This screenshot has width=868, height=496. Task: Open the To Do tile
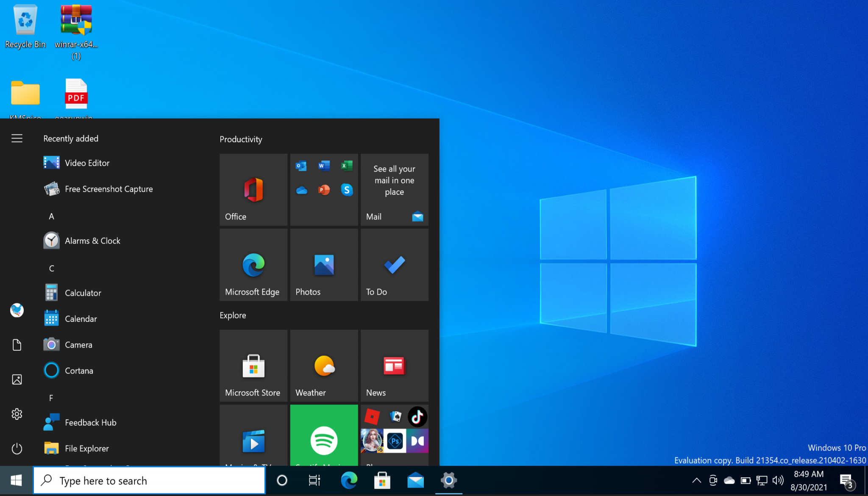pos(394,265)
